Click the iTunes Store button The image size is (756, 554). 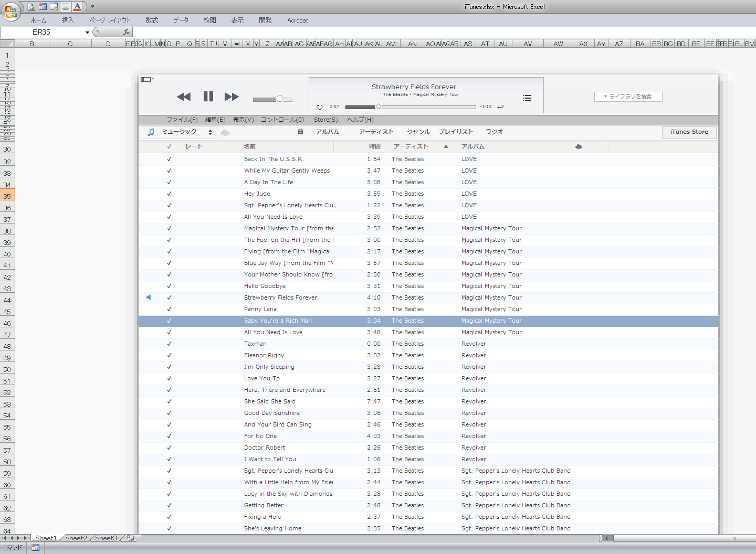[689, 132]
